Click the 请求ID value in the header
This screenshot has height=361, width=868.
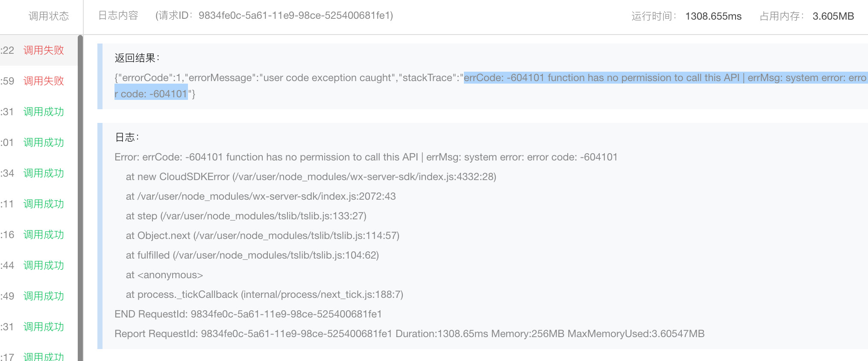click(295, 16)
